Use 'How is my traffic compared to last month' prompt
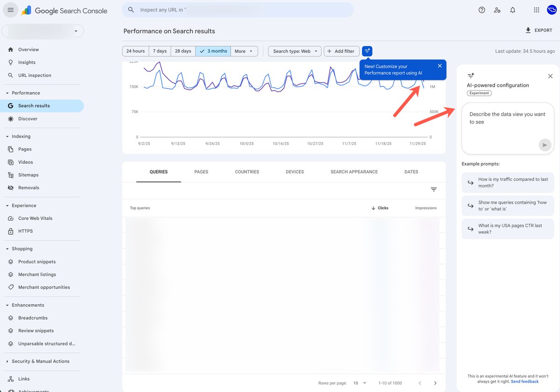The height and width of the screenshot is (392, 560). click(x=508, y=182)
